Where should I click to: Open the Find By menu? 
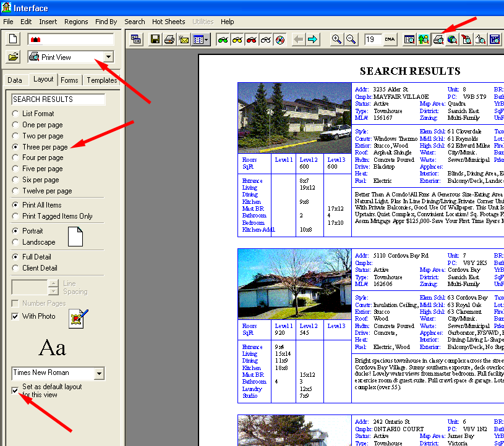click(106, 22)
